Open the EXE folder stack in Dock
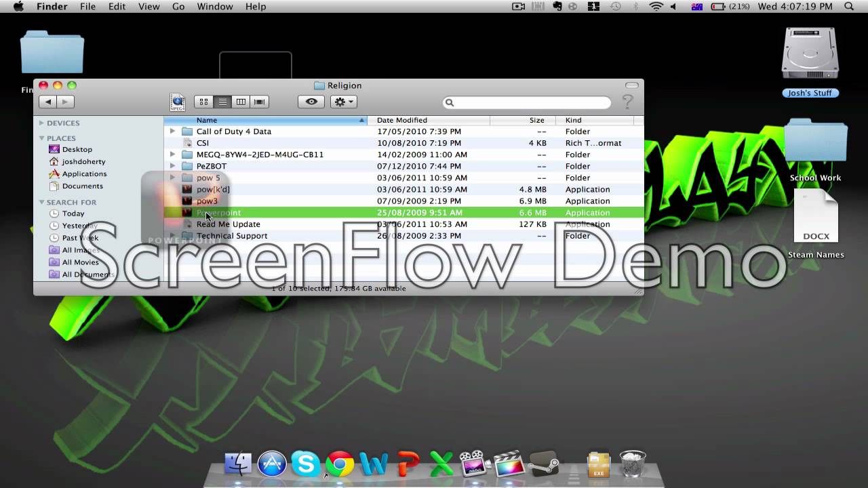The image size is (868, 488). point(599,465)
